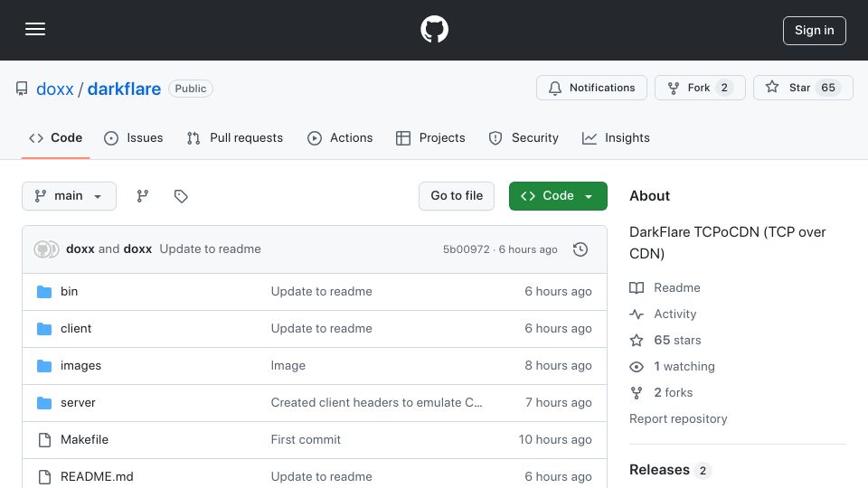Click the bin row's Update to readme message
Viewport: 868px width, 488px height.
tap(321, 292)
